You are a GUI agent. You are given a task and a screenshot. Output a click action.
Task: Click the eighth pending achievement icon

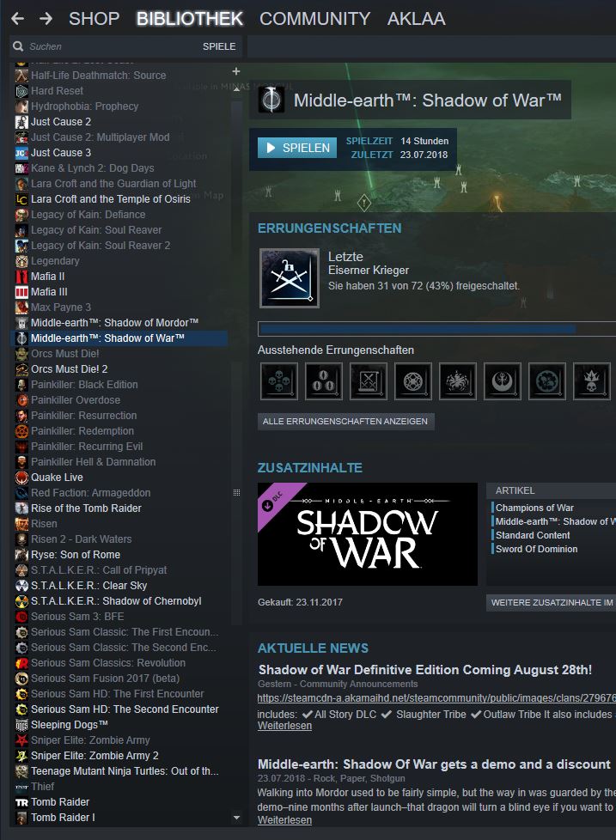point(592,381)
